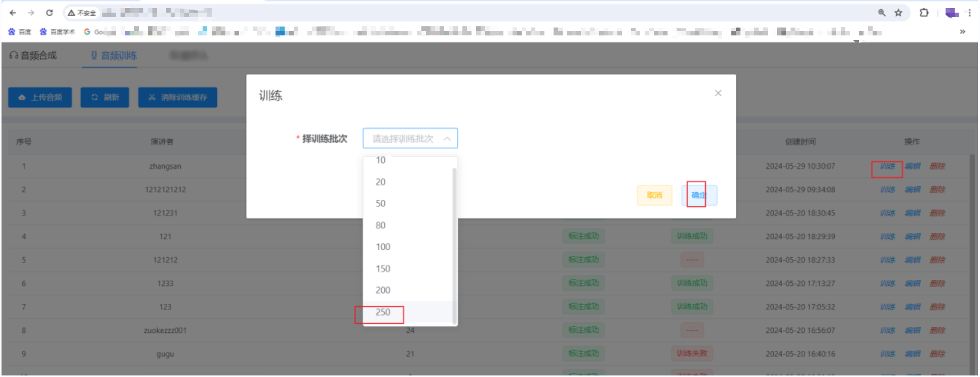The image size is (980, 377).
Task: Open the Google bookmark
Action: point(99,32)
